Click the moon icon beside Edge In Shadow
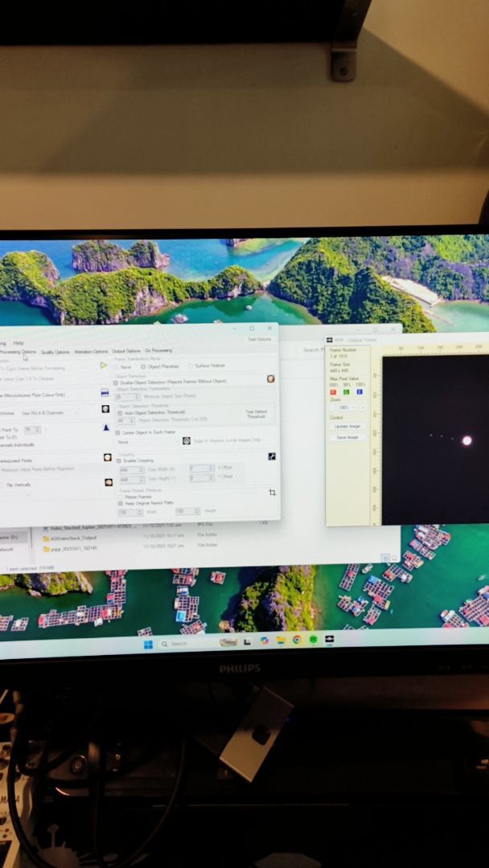Viewport: 489px width, 868px height. pyautogui.click(x=187, y=440)
